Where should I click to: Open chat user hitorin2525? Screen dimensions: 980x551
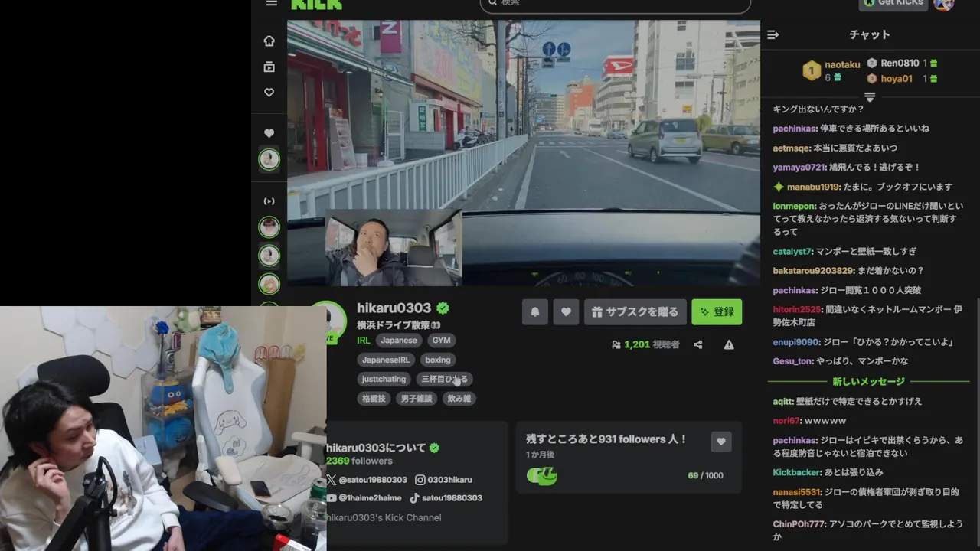797,309
